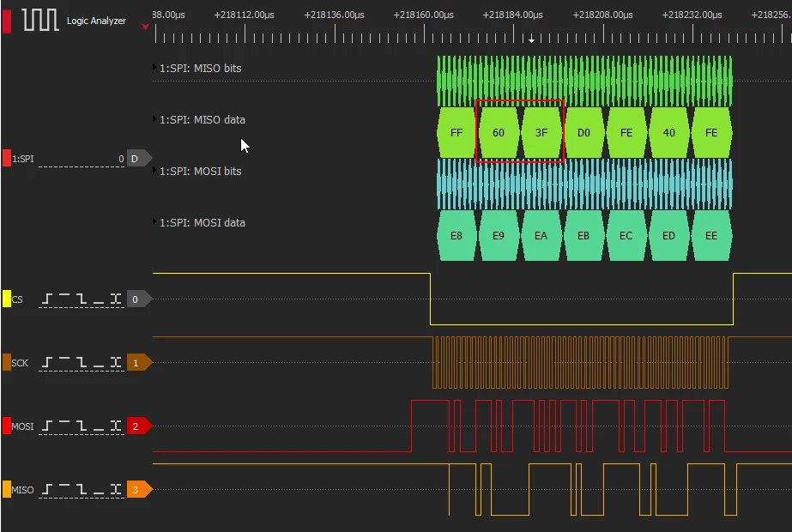The height and width of the screenshot is (532, 792).
Task: Expand the 1:SPI: MISO data row
Action: tap(154, 118)
